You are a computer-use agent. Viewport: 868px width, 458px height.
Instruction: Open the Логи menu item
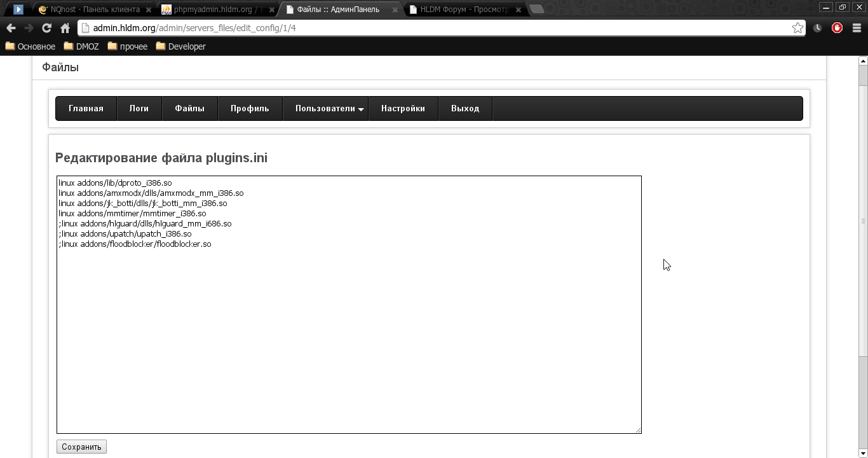click(139, 109)
